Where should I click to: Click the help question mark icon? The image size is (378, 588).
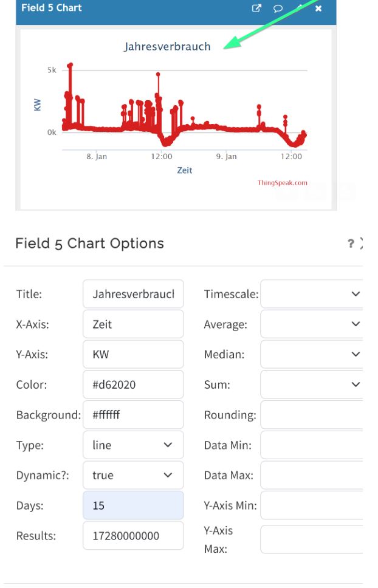[x=351, y=244]
